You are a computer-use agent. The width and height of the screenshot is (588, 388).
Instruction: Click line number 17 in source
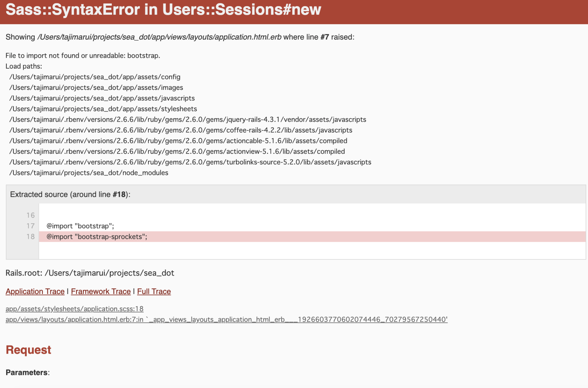pyautogui.click(x=30, y=226)
